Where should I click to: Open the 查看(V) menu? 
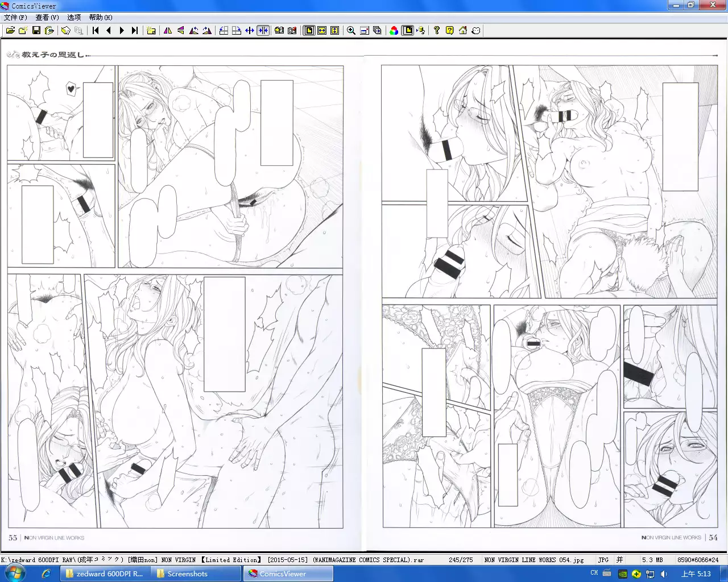click(47, 18)
